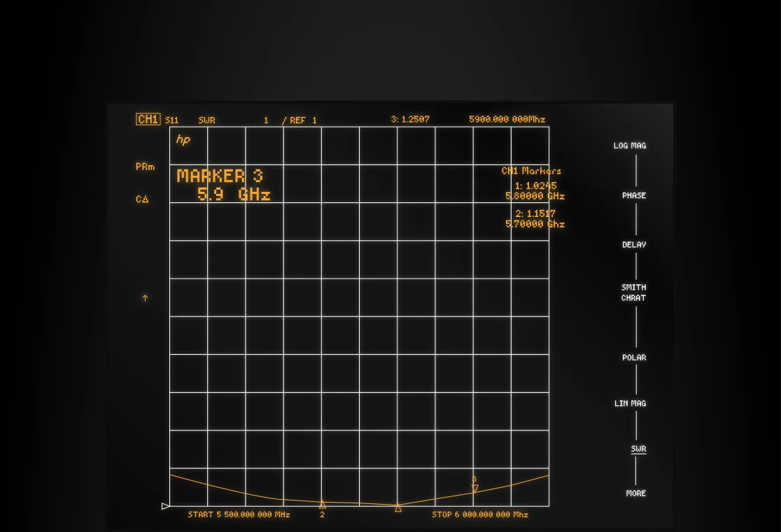Choose the DELAY format option
This screenshot has height=532, width=781.
click(633, 244)
